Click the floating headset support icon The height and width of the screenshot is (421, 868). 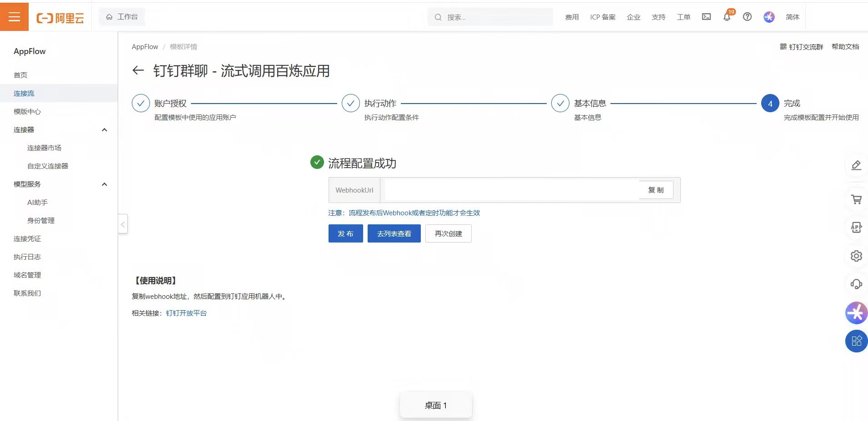[x=856, y=284]
